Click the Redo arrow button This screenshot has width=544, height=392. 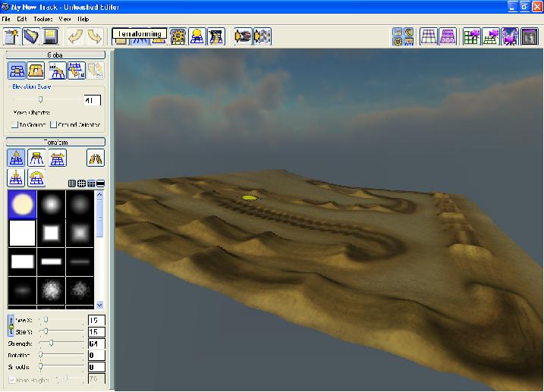94,36
